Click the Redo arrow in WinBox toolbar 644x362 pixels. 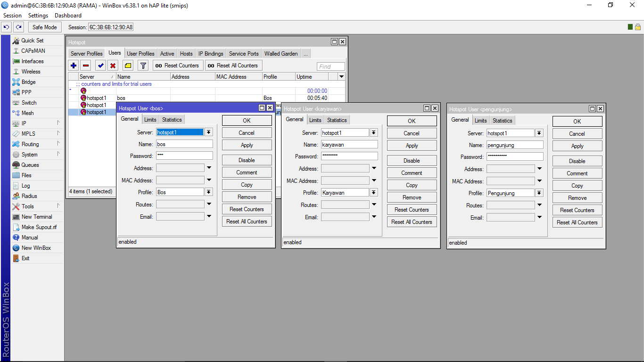click(x=18, y=27)
